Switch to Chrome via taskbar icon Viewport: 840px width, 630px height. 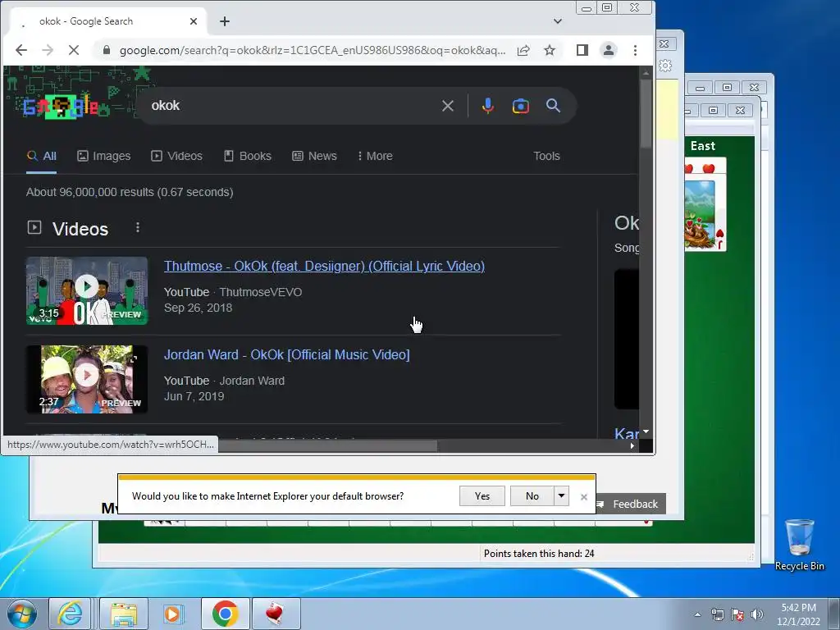(x=225, y=614)
